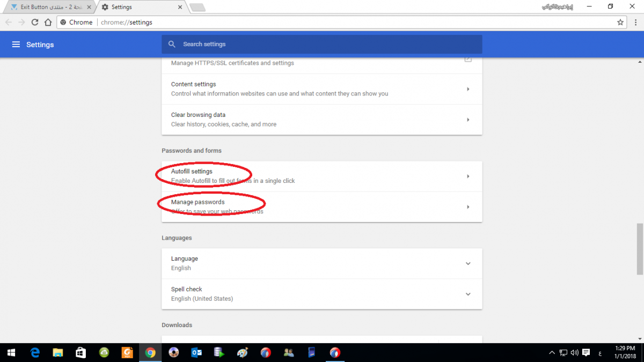The image size is (644, 362).
Task: Open Outlook from the taskbar
Action: (x=196, y=352)
